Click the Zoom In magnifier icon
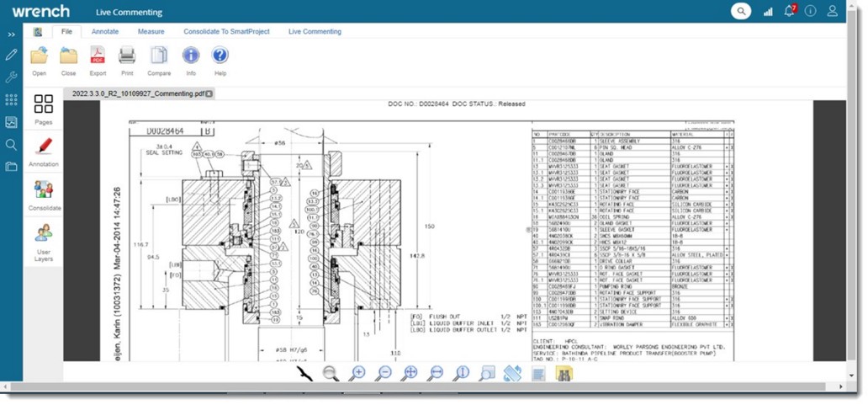Image resolution: width=868 pixels, height=405 pixels. pyautogui.click(x=357, y=373)
